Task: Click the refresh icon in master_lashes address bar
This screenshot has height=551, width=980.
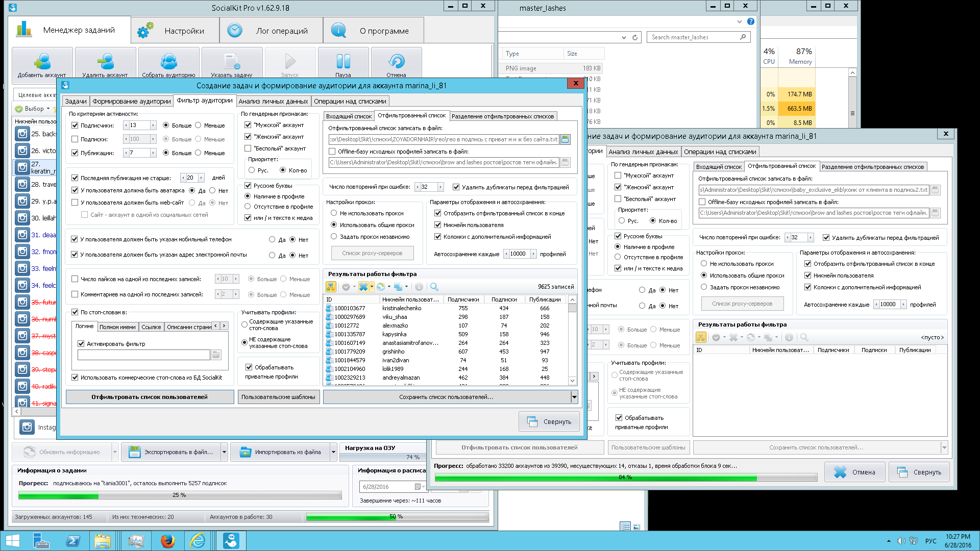Action: point(635,37)
